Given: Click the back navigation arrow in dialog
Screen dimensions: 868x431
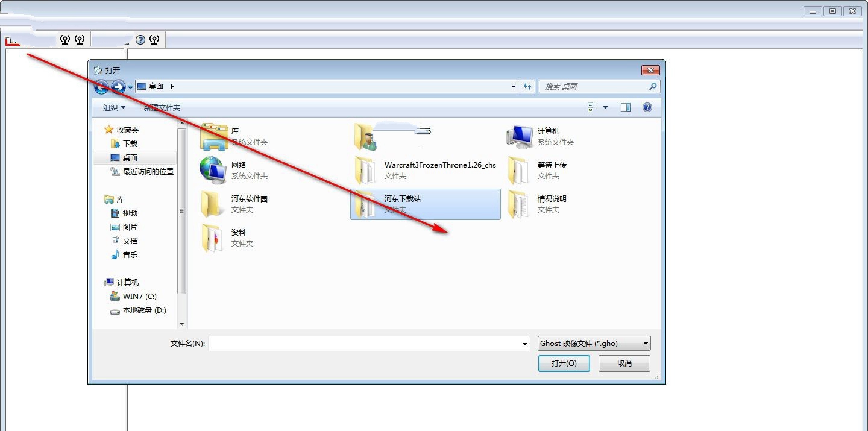Looking at the screenshot, I should (x=101, y=87).
